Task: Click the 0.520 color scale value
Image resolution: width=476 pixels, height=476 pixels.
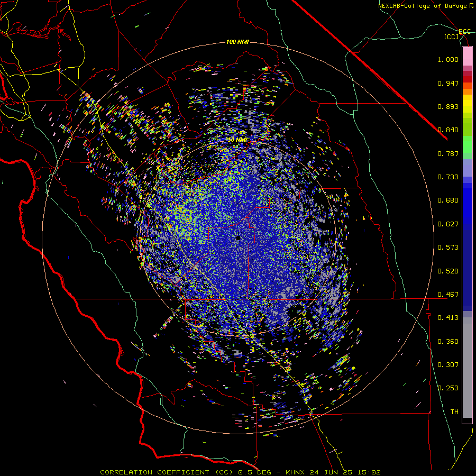Action: [x=448, y=271]
